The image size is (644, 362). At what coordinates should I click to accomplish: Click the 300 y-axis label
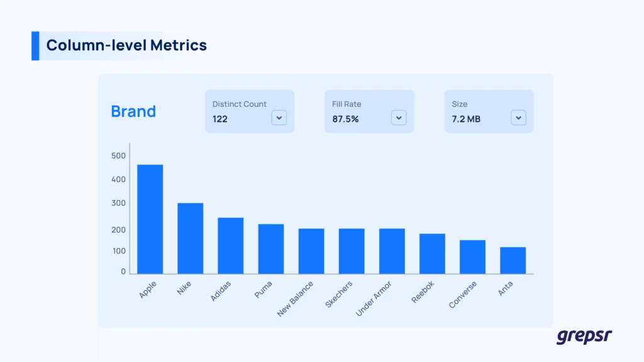119,203
